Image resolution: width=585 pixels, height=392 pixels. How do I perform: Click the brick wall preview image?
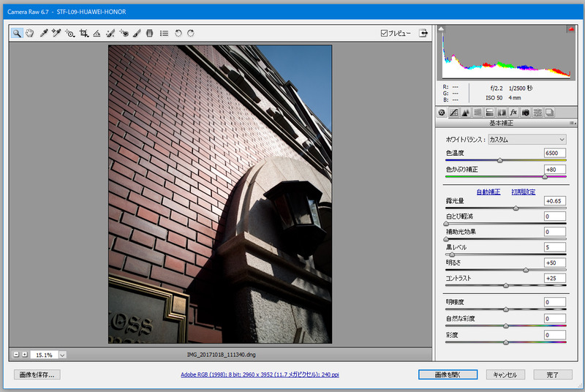click(x=220, y=194)
